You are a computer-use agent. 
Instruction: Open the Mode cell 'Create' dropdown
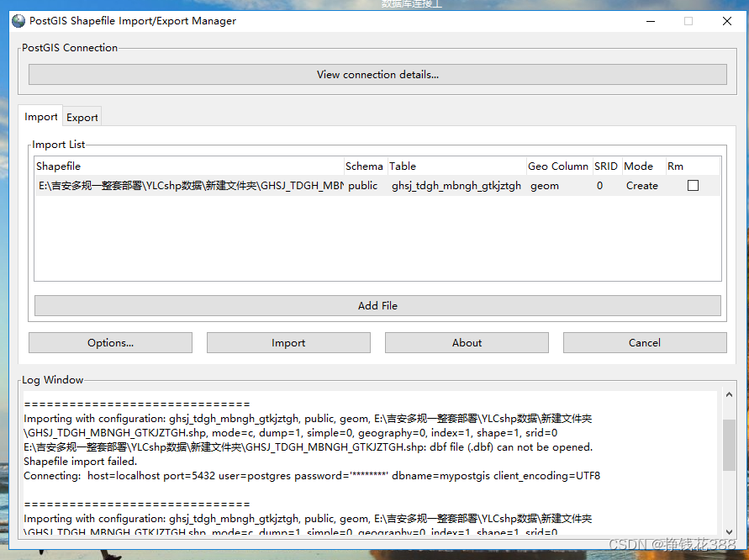[x=642, y=185]
